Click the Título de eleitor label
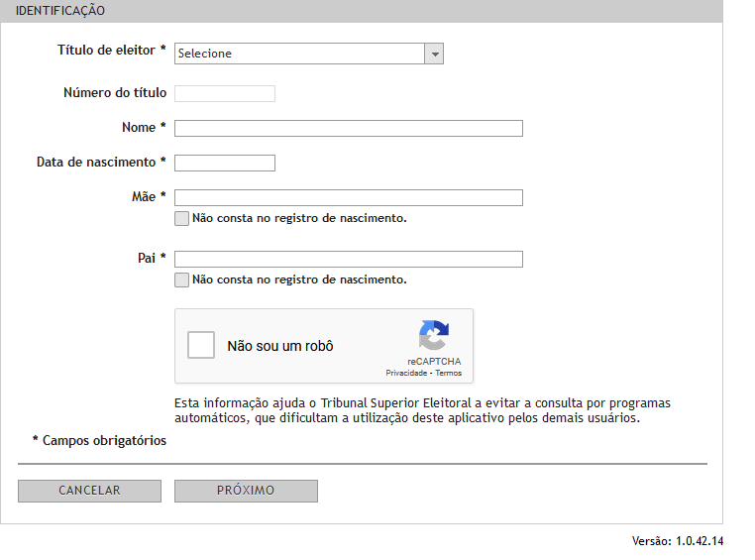 point(112,51)
